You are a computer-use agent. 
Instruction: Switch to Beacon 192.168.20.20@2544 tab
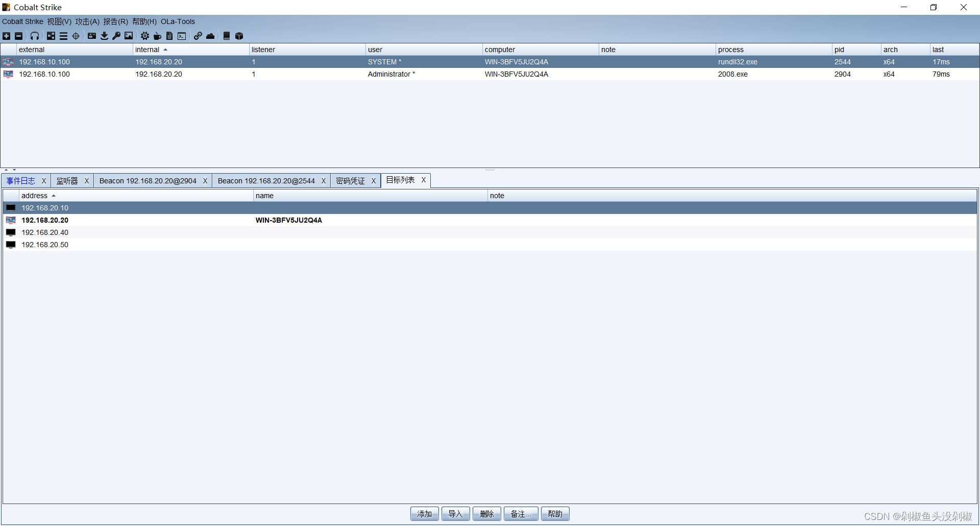click(266, 181)
